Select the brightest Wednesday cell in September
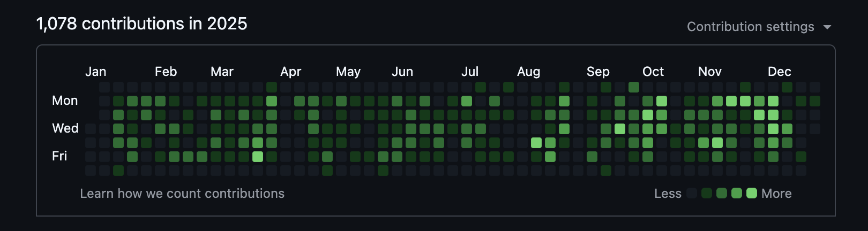Screen dimensions: 868x231 click(620, 129)
